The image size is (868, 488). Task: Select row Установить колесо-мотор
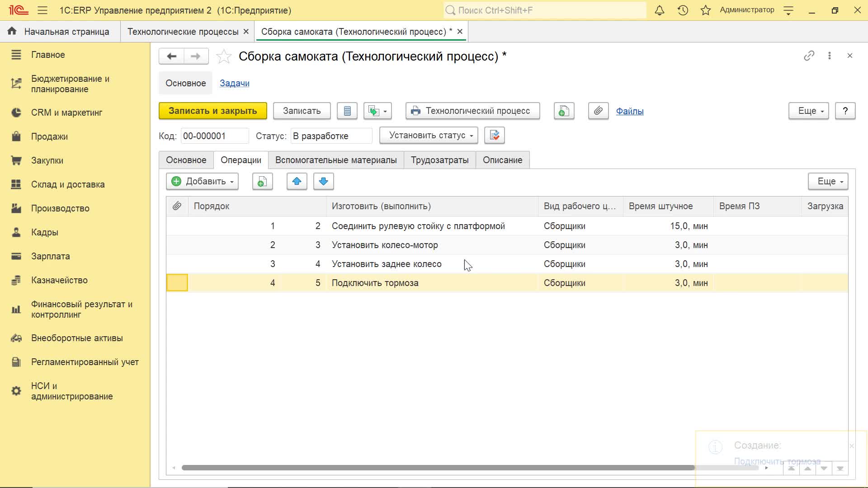(507, 245)
